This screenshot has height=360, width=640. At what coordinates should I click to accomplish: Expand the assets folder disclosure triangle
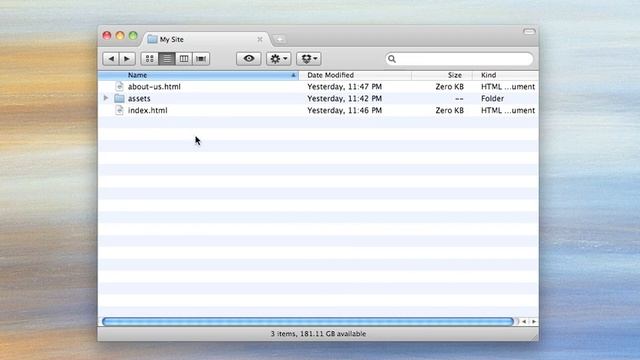[106, 98]
